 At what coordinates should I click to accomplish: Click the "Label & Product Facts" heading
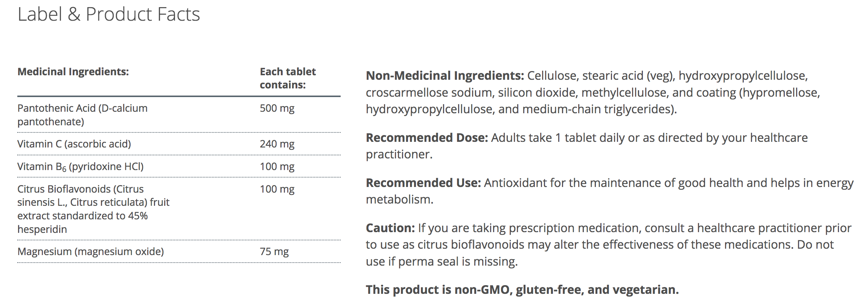109,15
